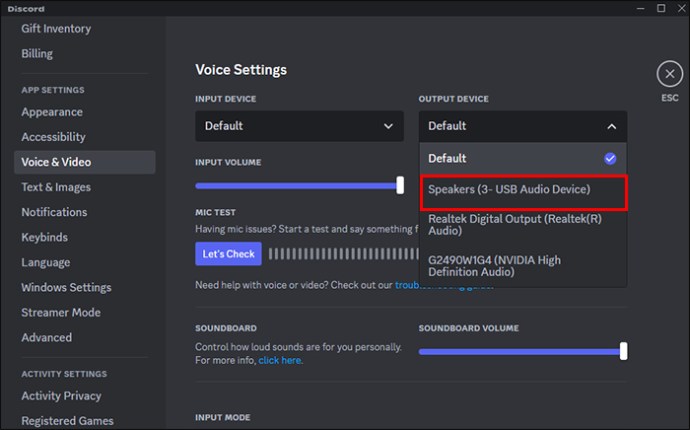The width and height of the screenshot is (690, 430).
Task: Select Keybinds in sidebar
Action: [44, 237]
